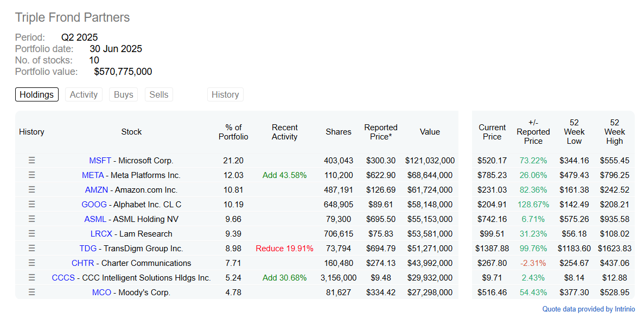The width and height of the screenshot is (644, 318).
Task: Click the $785.23 current price cell
Action: pos(492,175)
